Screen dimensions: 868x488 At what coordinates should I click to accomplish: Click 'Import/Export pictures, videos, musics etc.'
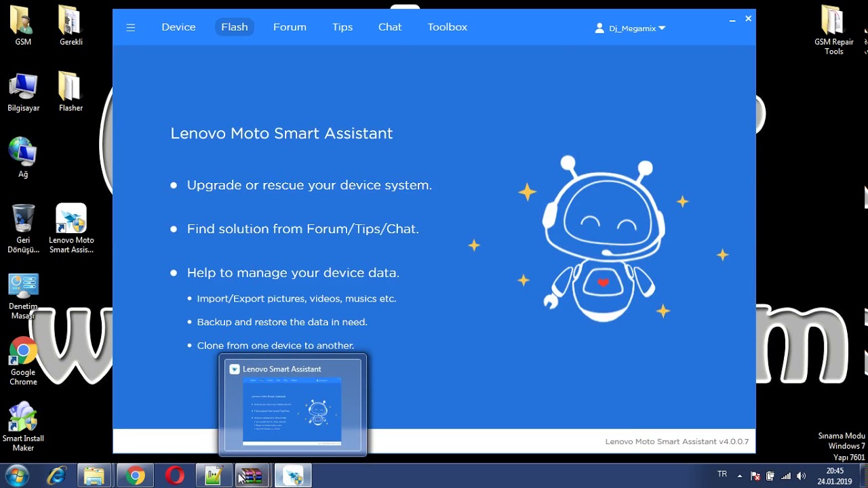(x=296, y=299)
